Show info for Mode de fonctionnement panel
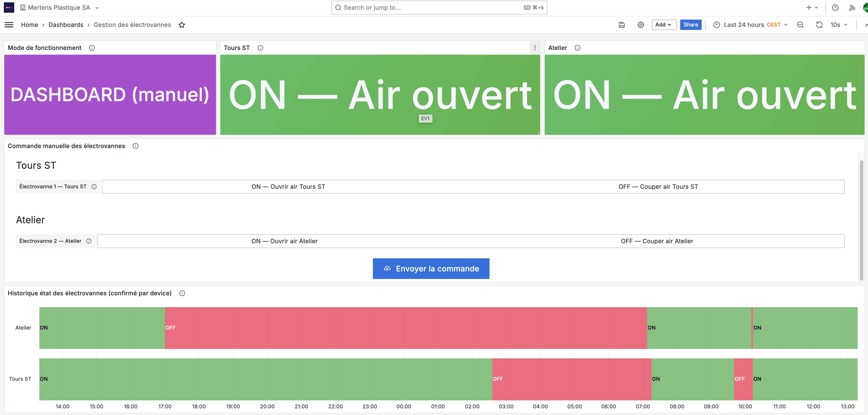 92,48
